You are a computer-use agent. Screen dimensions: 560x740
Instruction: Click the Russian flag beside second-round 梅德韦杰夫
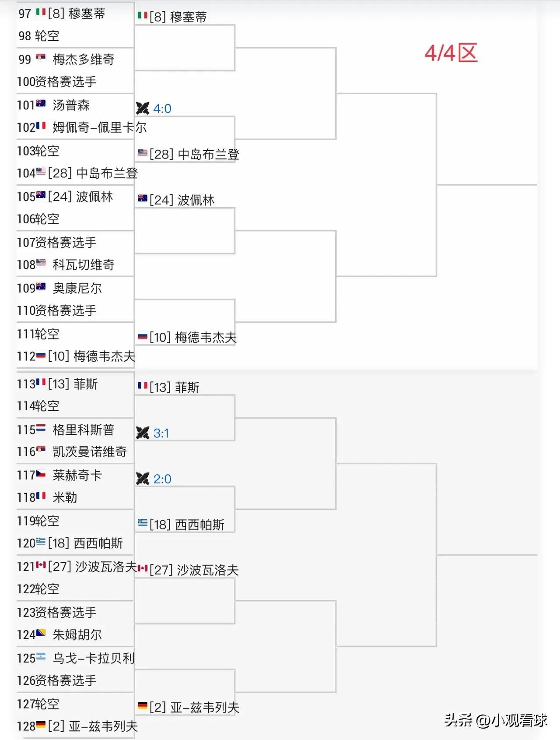click(143, 336)
